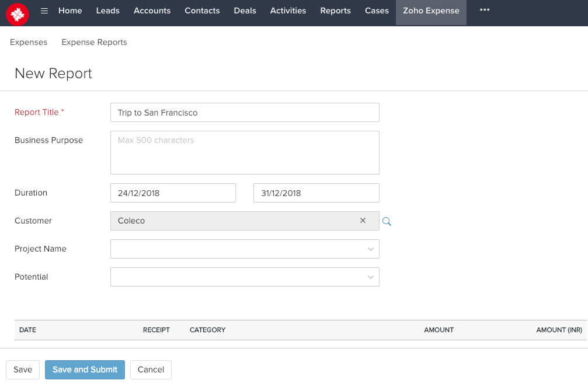
Task: Click the red Zoho CRM logo icon
Action: pos(18,13)
